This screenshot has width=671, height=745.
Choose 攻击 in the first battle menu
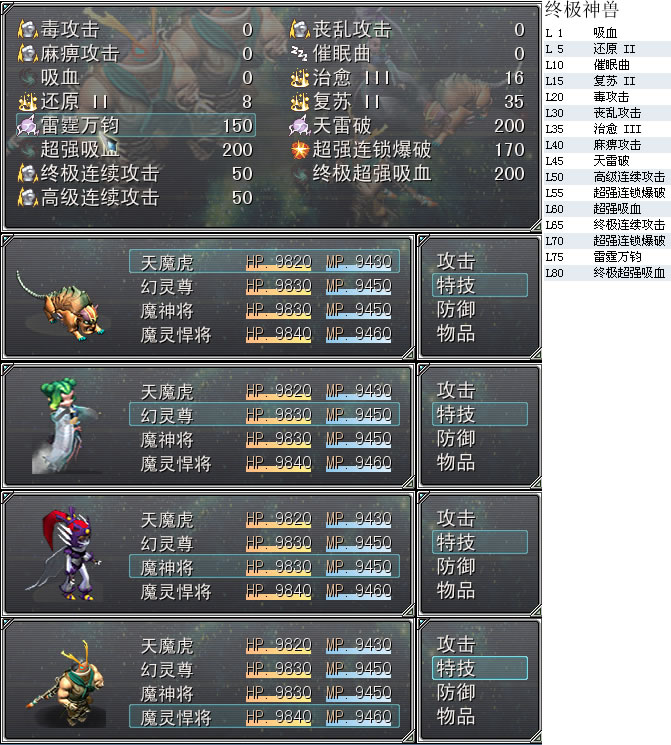tap(456, 261)
